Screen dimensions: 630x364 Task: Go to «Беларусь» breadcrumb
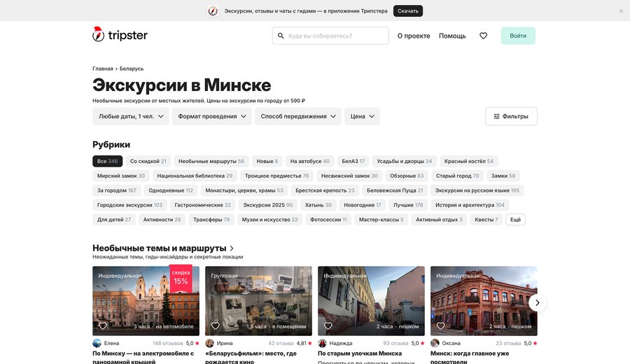(132, 69)
